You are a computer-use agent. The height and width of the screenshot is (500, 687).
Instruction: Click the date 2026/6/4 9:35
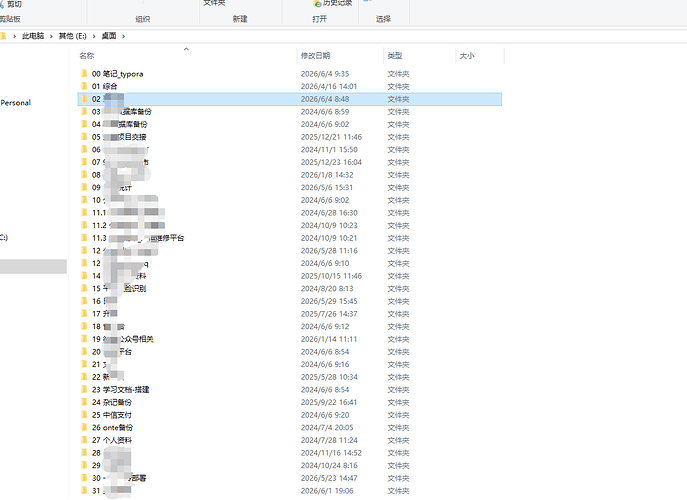coord(325,74)
